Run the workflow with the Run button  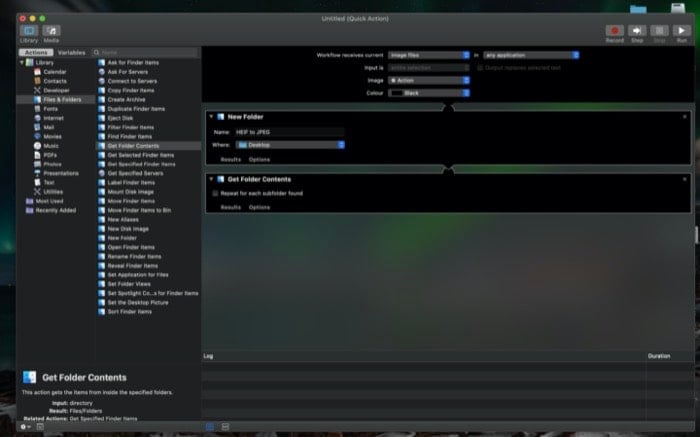[681, 30]
